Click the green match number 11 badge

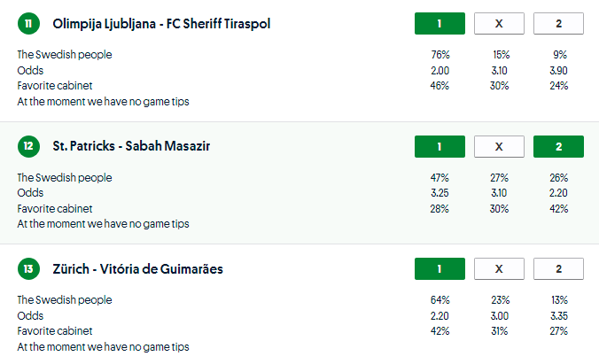click(x=28, y=24)
